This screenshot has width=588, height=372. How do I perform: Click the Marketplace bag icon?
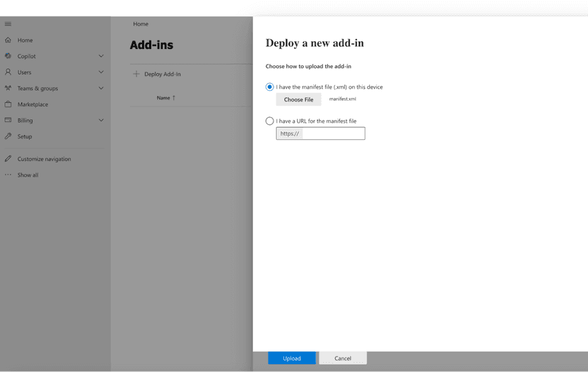[8, 104]
